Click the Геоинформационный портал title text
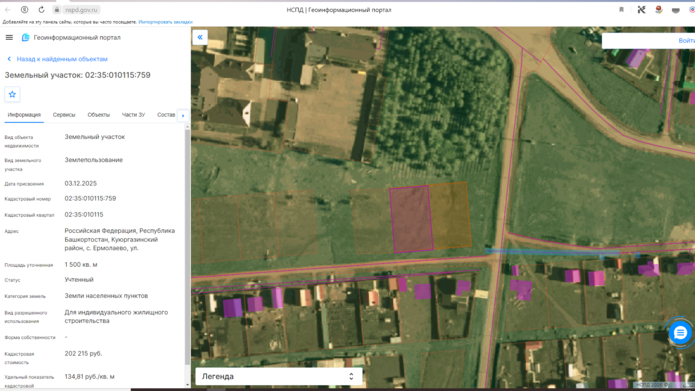695x391 pixels. coord(77,38)
